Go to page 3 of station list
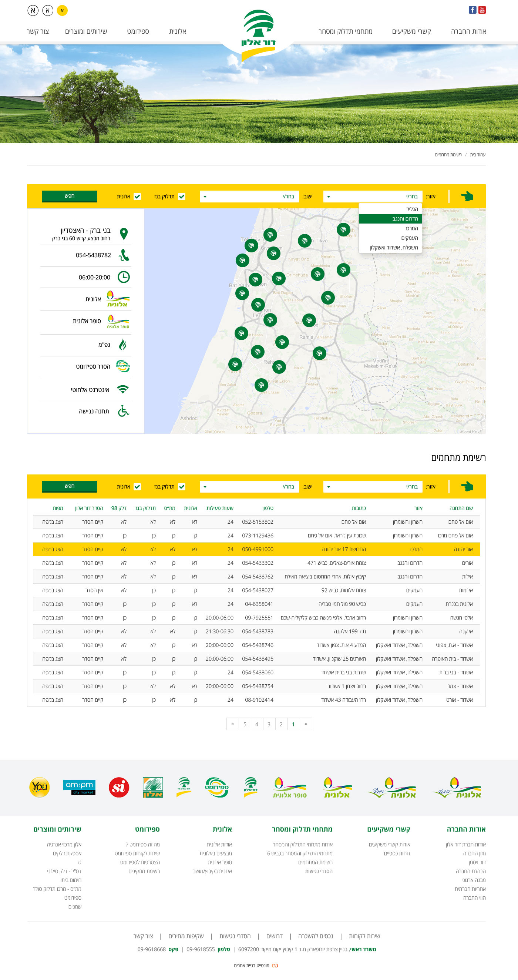This screenshot has height=980, width=518. pos(269,724)
